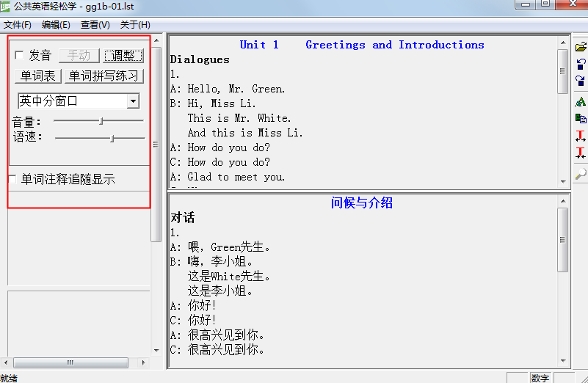
Task: Click the line 'And this is Miss Li.'
Action: 245,133
